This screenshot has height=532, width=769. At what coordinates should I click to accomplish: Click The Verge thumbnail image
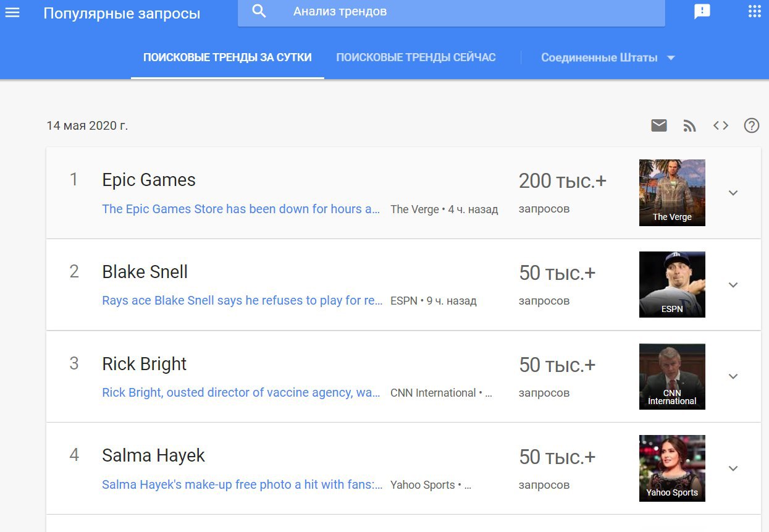coord(672,193)
